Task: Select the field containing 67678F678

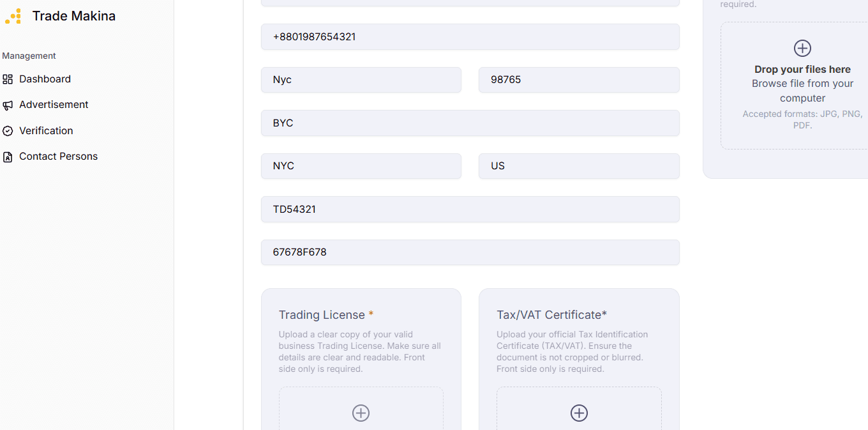Action: (470, 252)
